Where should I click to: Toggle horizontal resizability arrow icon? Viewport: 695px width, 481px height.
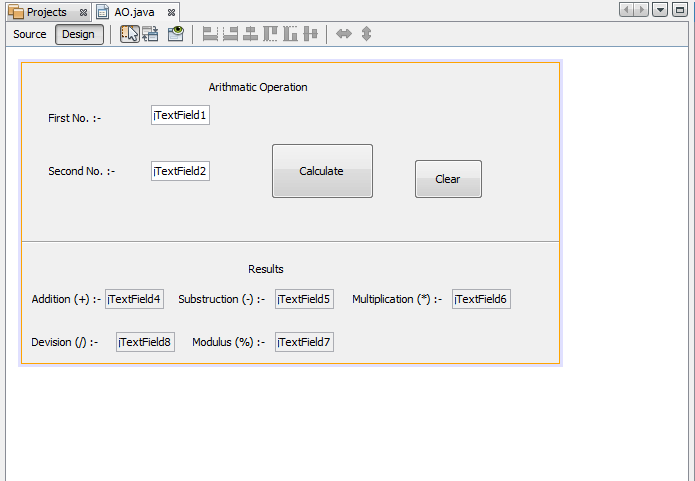point(344,34)
